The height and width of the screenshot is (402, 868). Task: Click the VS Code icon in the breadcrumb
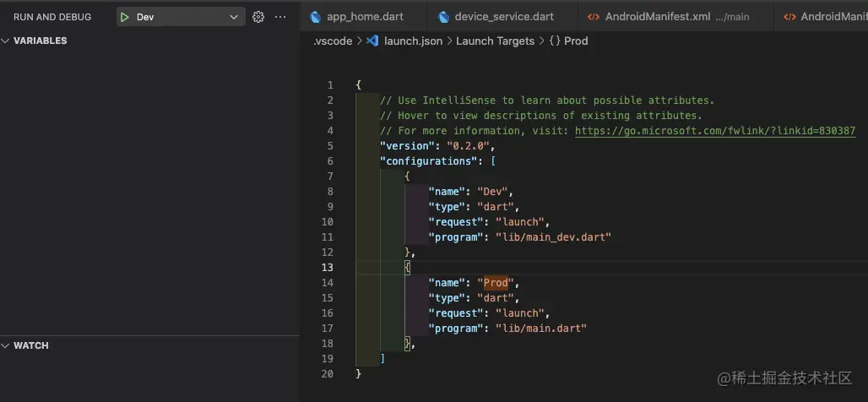click(372, 41)
